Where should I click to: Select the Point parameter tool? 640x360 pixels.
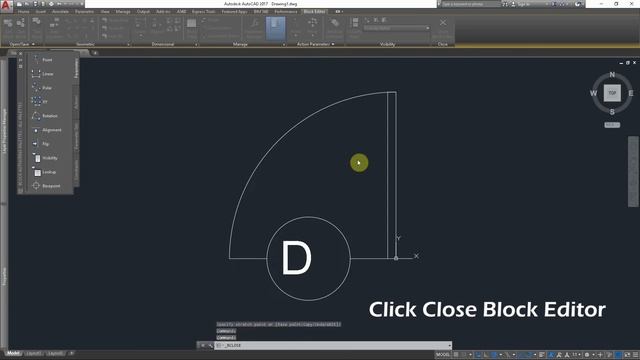click(x=42, y=60)
